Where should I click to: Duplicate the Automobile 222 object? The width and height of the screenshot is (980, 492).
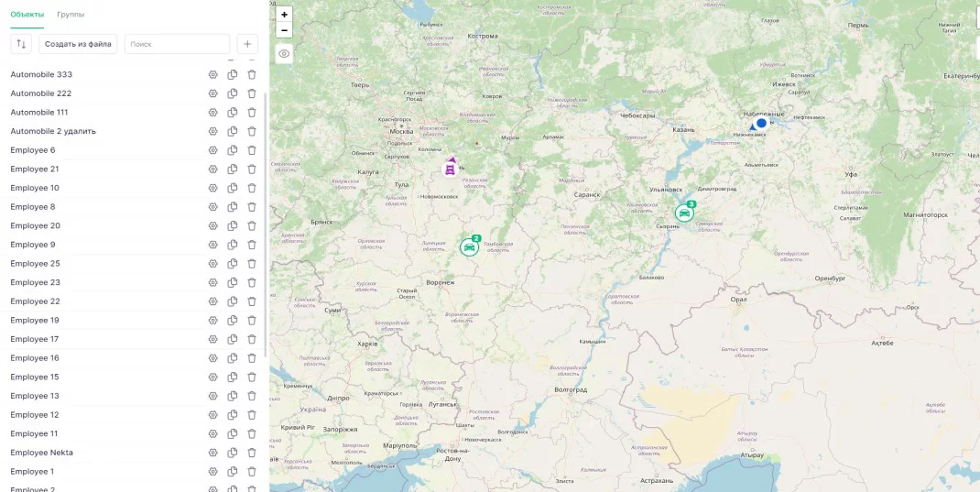233,93
